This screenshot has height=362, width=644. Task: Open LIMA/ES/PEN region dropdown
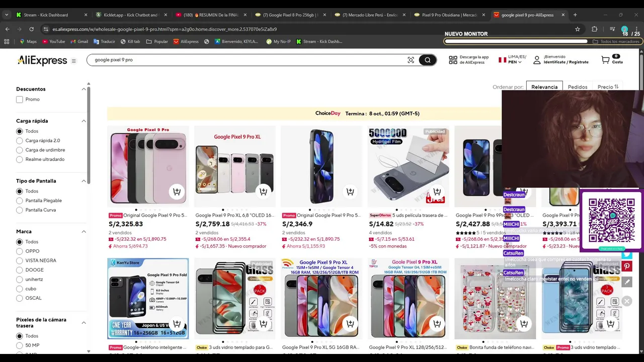(x=512, y=59)
